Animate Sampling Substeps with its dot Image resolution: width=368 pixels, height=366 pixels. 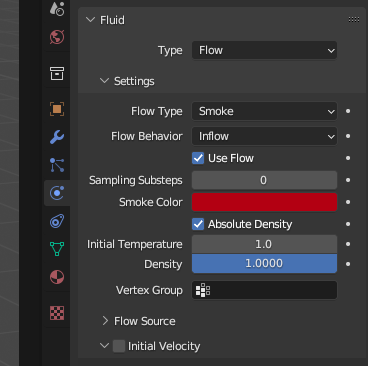(x=348, y=180)
